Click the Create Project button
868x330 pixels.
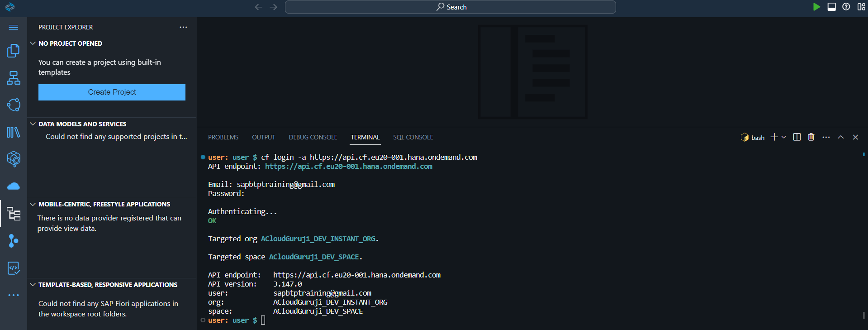coord(112,92)
